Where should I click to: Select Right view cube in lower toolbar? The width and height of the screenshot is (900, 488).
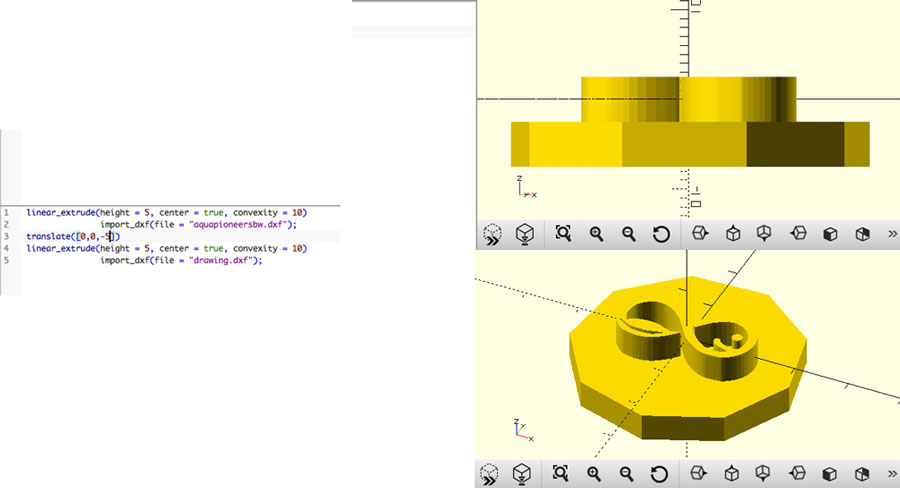coord(698,473)
